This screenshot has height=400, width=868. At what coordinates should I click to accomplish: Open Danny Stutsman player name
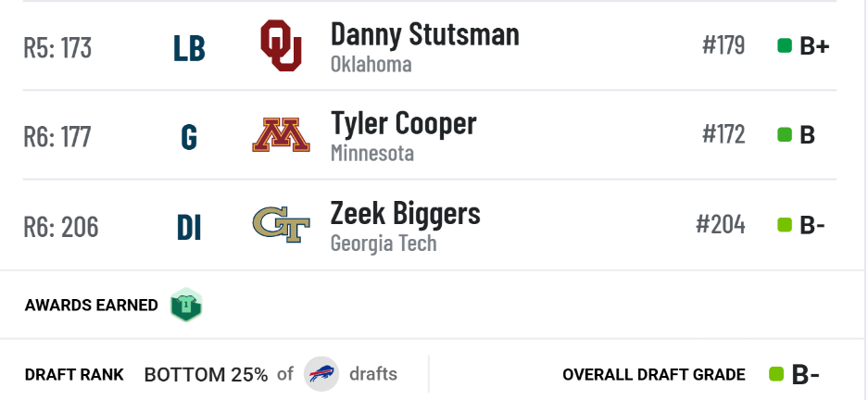425,34
